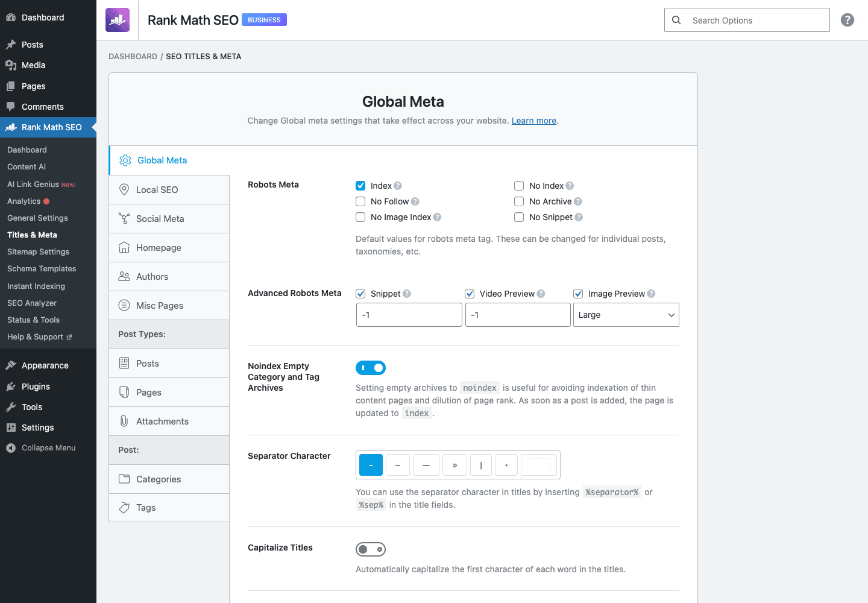Screen dimensions: 868x603
Task: Click the Misc Pages list icon
Action: click(x=124, y=305)
